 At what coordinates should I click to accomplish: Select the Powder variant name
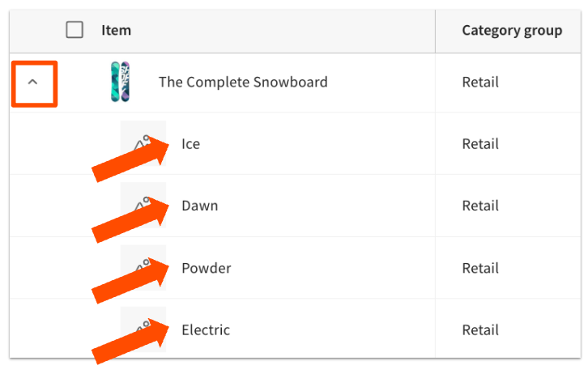[x=207, y=269]
